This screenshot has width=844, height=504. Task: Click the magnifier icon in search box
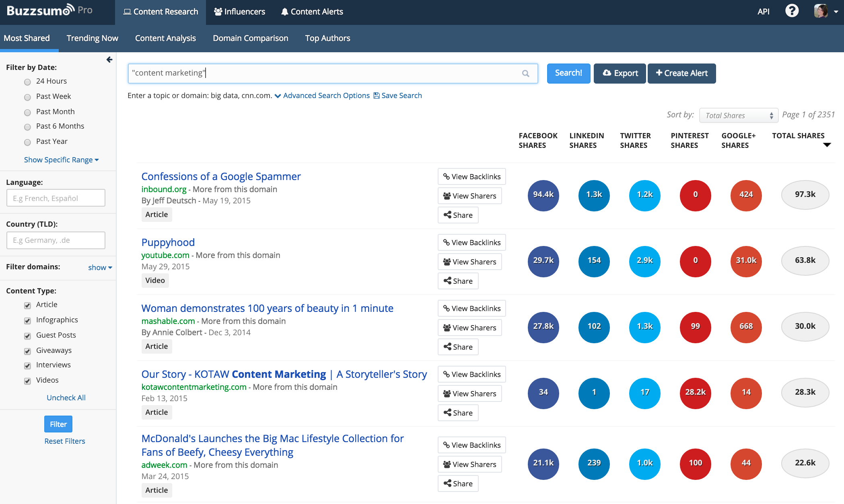(x=525, y=74)
